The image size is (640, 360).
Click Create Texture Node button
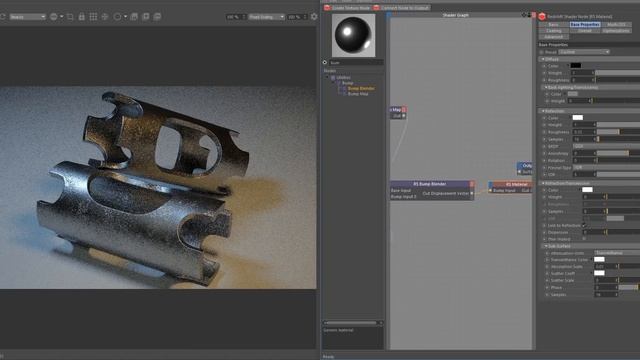pyautogui.click(x=347, y=8)
